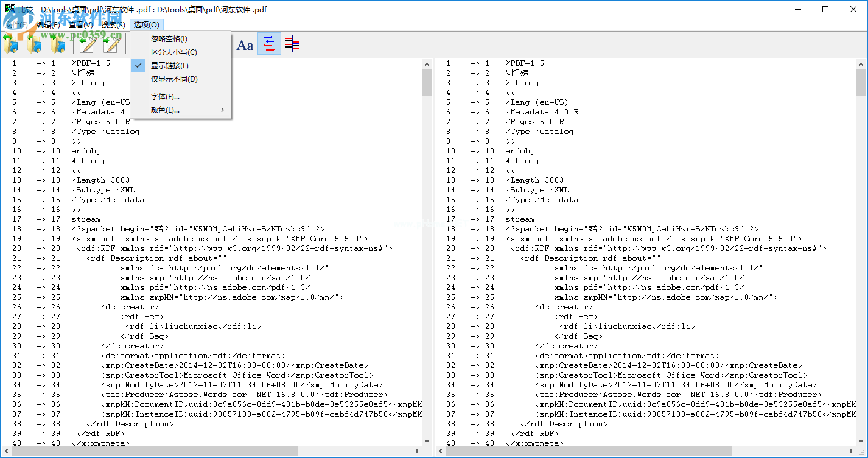Click '/Type /Metadata' line in right pane
Image resolution: width=868 pixels, height=458 pixels.
click(542, 200)
